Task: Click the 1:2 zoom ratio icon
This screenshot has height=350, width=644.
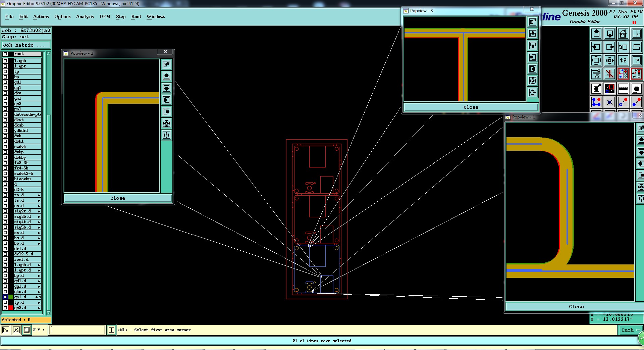Action: (x=623, y=60)
